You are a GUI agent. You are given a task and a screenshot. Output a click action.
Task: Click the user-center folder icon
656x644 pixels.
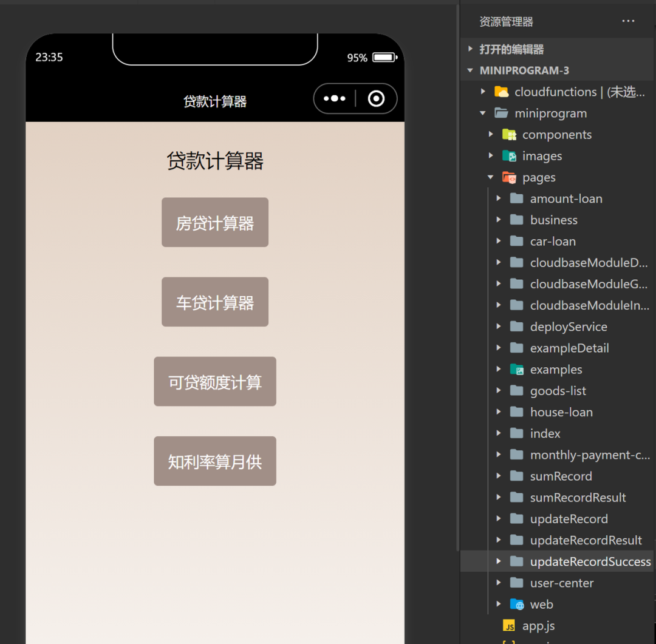tap(517, 583)
